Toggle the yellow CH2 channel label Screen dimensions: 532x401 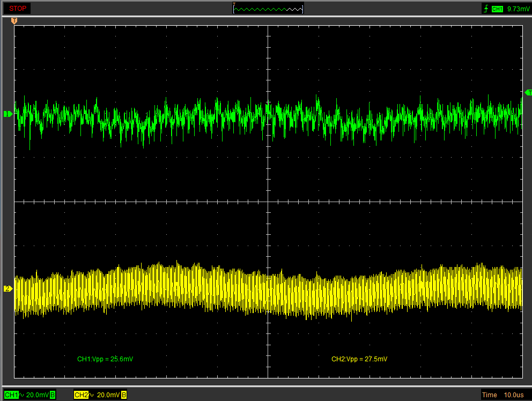(x=80, y=395)
